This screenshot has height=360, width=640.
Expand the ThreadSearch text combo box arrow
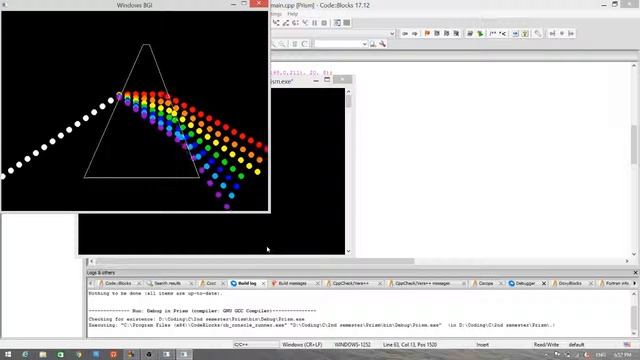click(364, 44)
